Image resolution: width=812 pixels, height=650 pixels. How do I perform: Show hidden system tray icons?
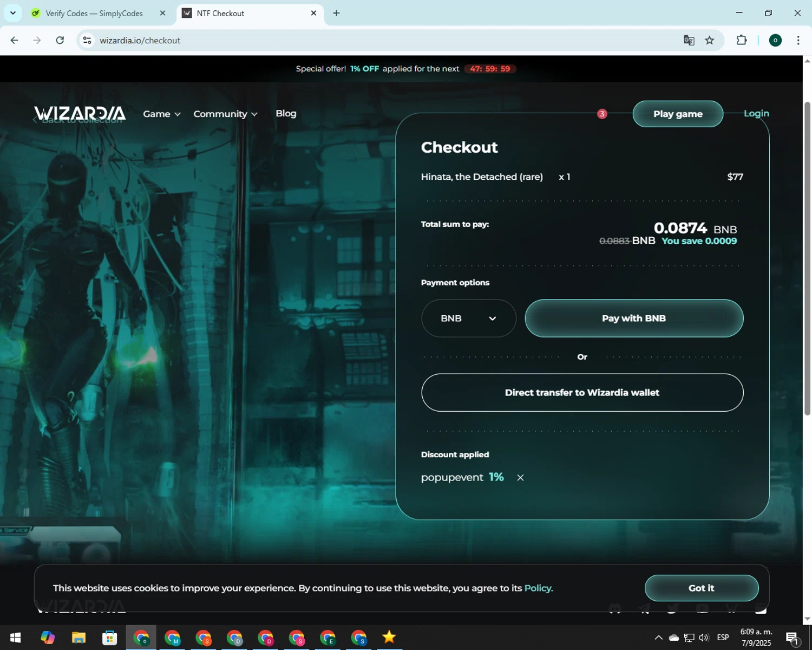pyautogui.click(x=658, y=638)
